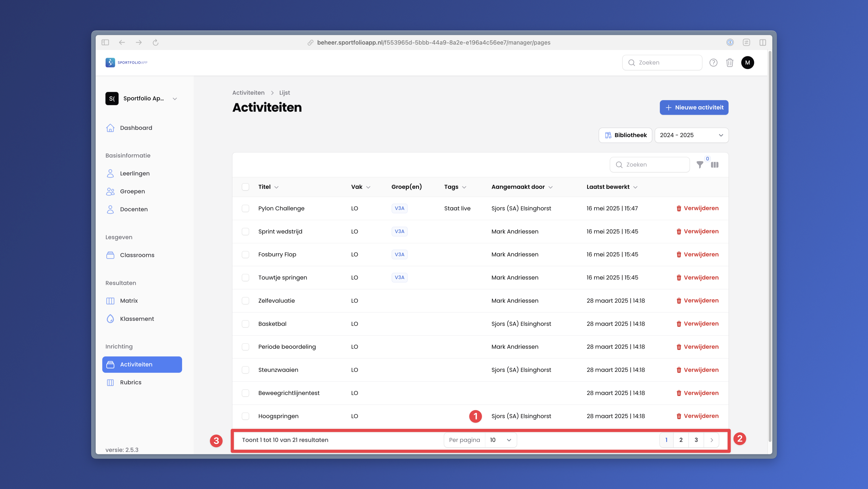Reload the page with the refresh icon
868x489 pixels.
click(x=155, y=42)
